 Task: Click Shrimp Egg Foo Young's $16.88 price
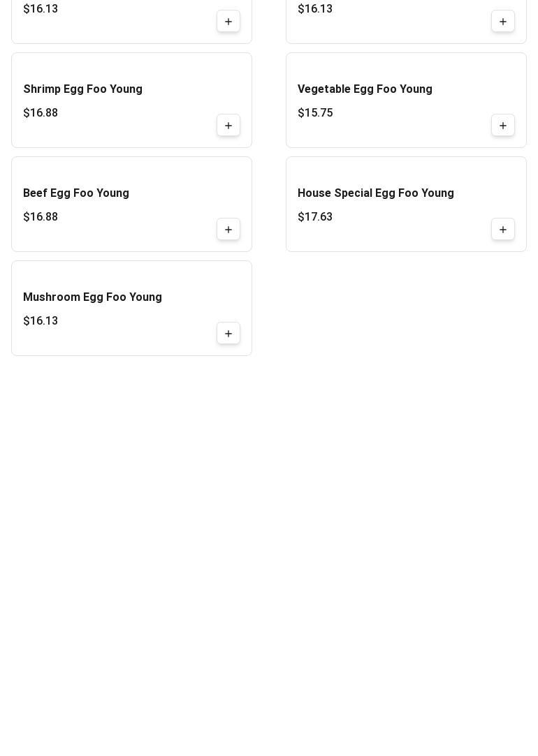coord(41,113)
